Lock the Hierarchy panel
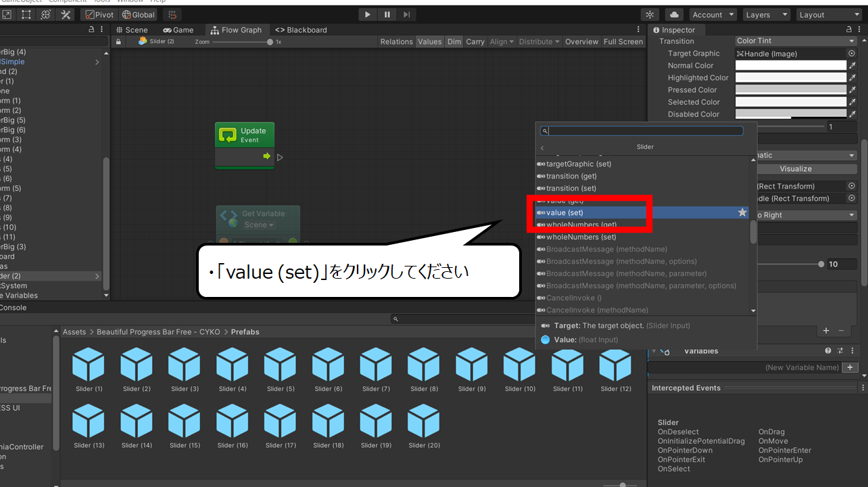The width and height of the screenshot is (868, 487). pos(92,30)
